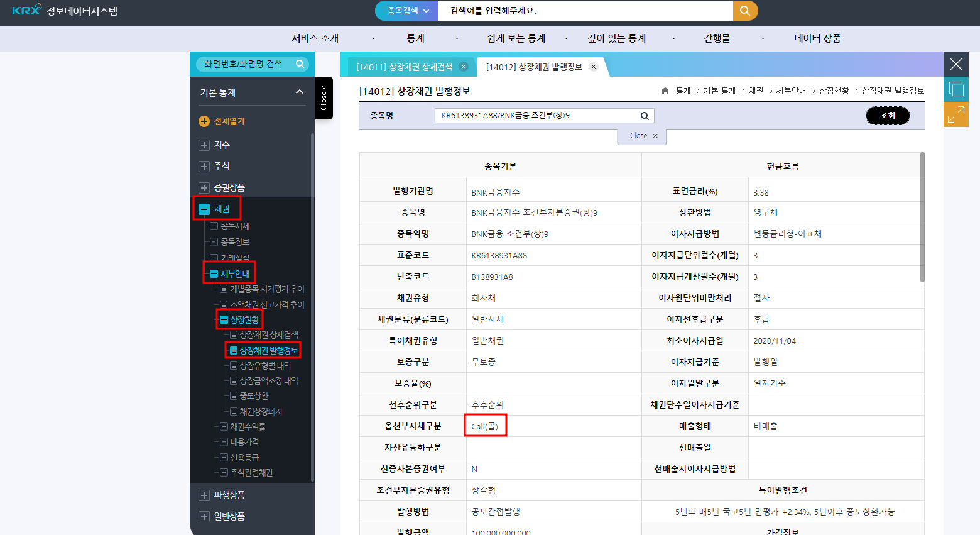
Task: Focus the 검색어를 입력해주세요 search field
Action: [x=585, y=11]
